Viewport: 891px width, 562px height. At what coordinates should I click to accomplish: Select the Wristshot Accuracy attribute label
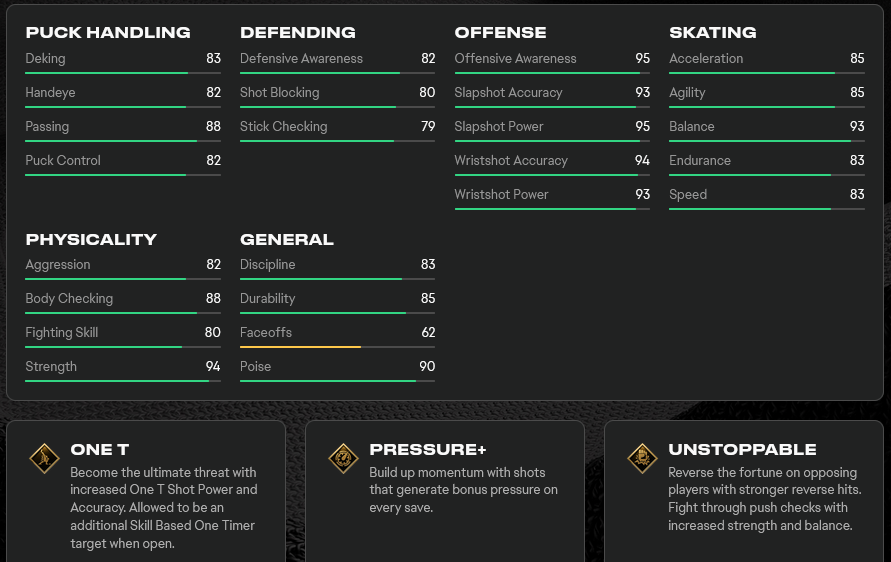pos(511,161)
